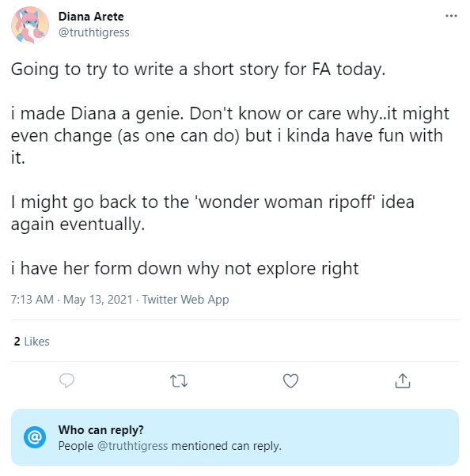
Task: Retweet this post using the retweet icon
Action: point(179,381)
